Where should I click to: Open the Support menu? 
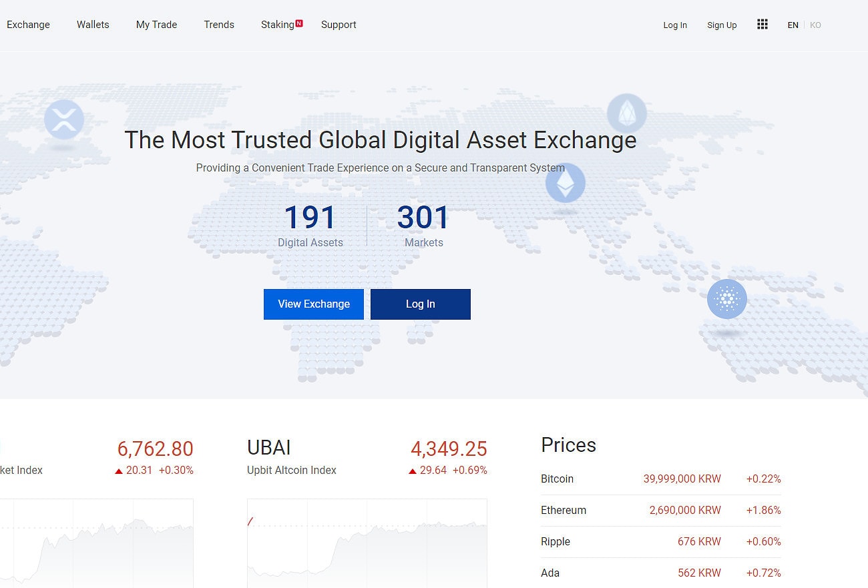tap(339, 25)
